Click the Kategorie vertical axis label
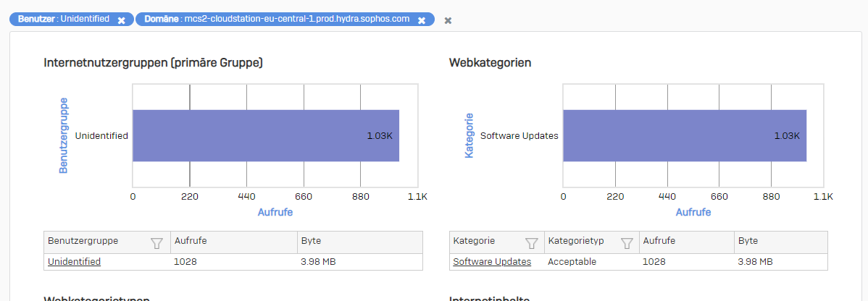The height and width of the screenshot is (301, 868). coord(470,135)
